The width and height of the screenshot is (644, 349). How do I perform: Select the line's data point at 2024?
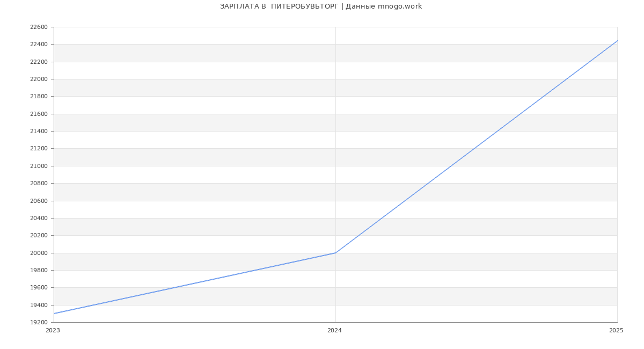335,253
